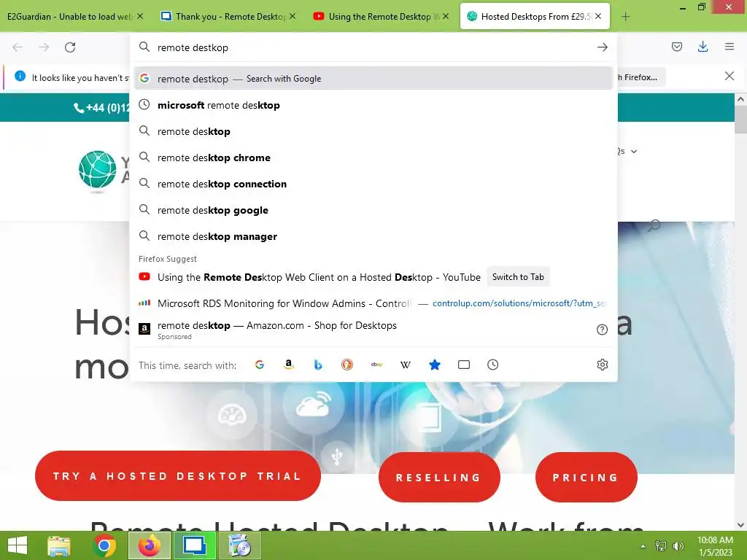Close the E2Guardian tab

click(140, 16)
